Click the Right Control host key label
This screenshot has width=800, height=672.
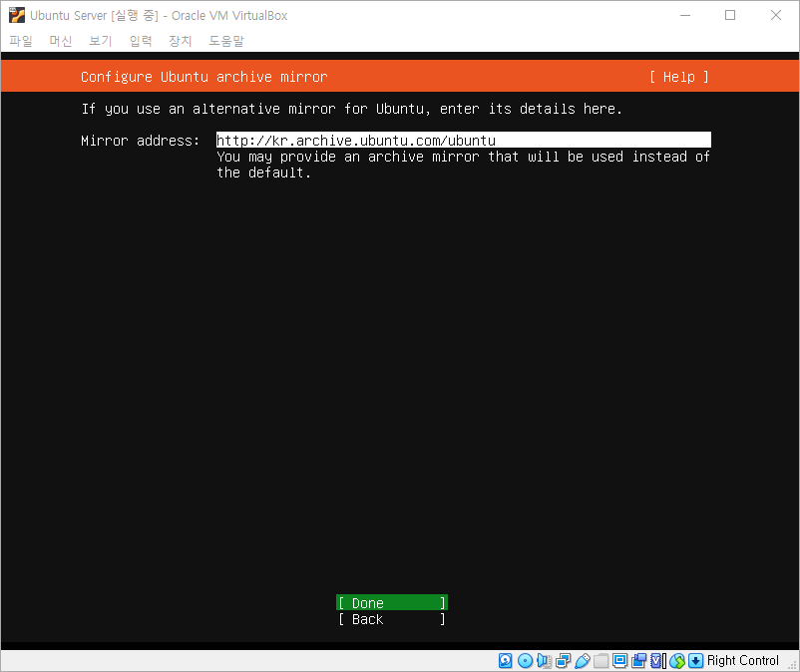[x=742, y=660]
